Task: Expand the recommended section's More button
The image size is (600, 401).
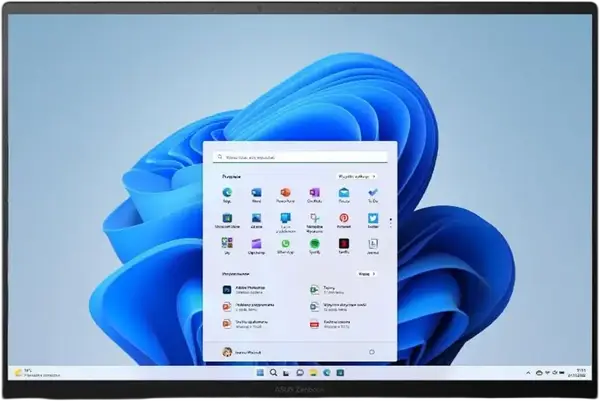Action: point(366,273)
